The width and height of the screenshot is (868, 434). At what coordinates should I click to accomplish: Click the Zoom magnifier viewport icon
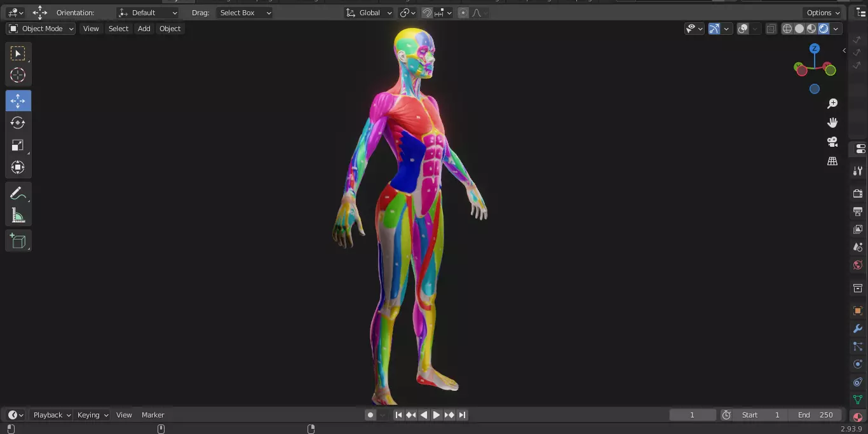click(832, 104)
